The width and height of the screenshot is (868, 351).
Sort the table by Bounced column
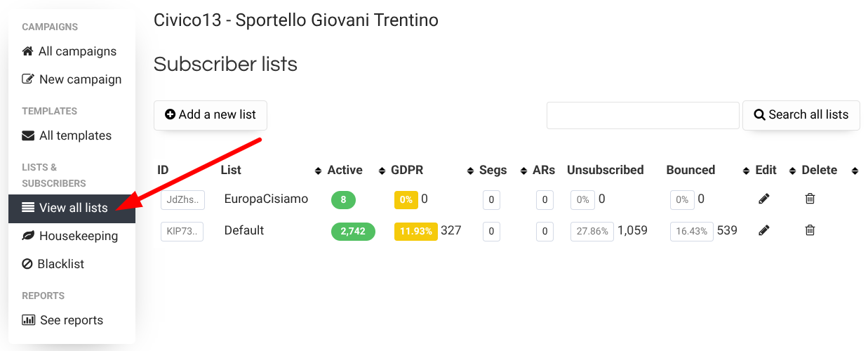pos(746,171)
